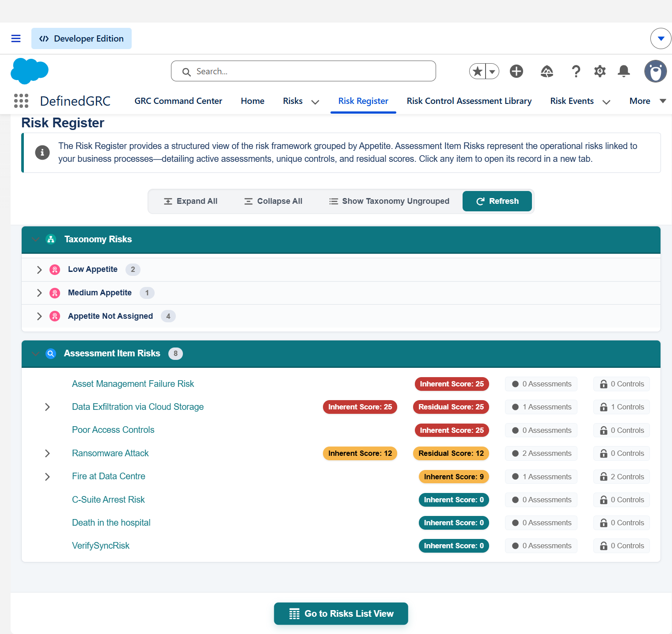Screen dimensions: 672x634
Task: Click Inherent Score: 12 badge for Ransomware Attack
Action: [x=360, y=453]
